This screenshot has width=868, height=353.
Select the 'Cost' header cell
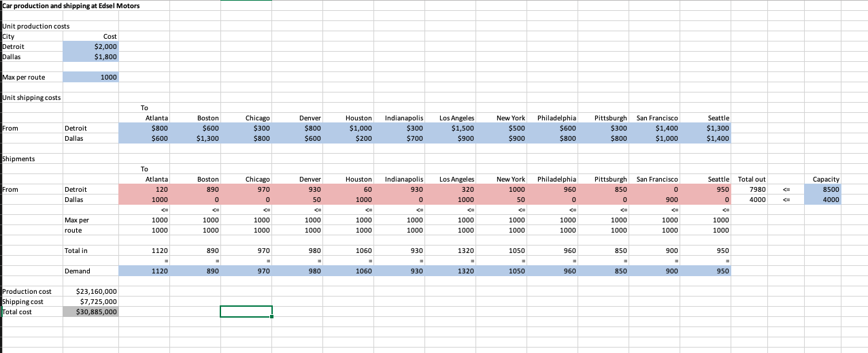point(110,36)
